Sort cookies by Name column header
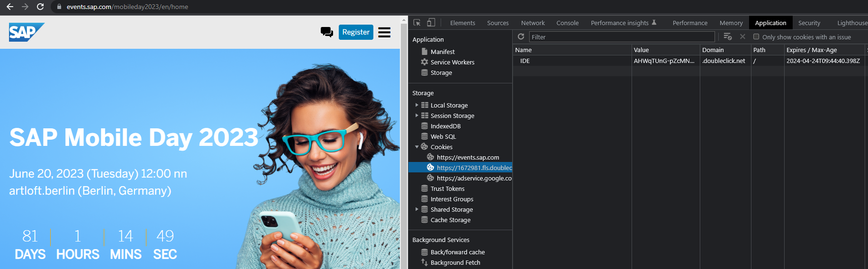Image resolution: width=868 pixels, height=269 pixels. (x=572, y=50)
